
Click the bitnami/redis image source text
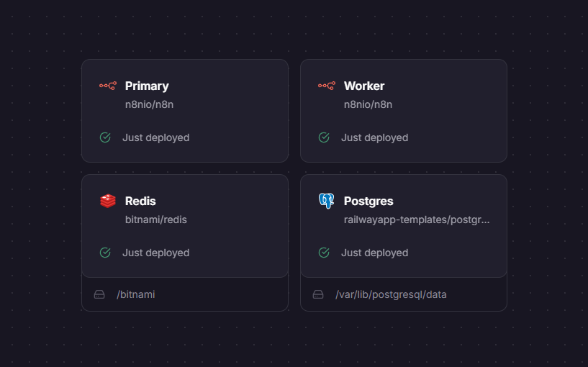(x=156, y=219)
